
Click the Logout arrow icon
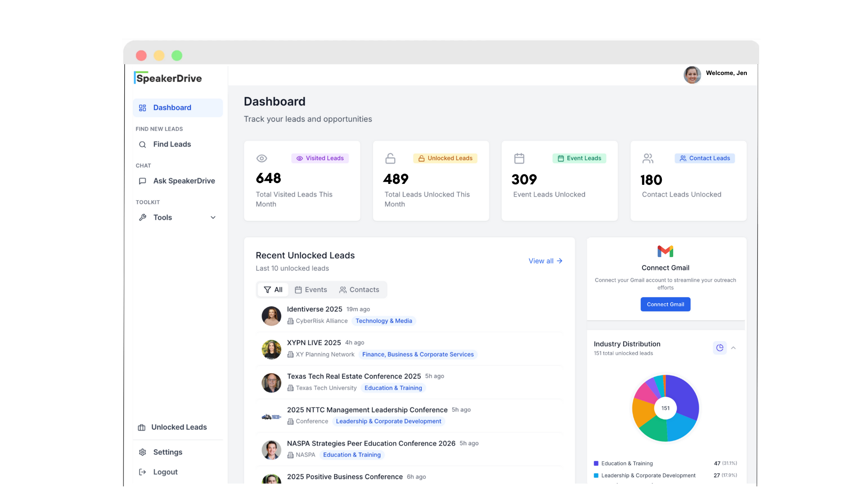[x=142, y=472]
